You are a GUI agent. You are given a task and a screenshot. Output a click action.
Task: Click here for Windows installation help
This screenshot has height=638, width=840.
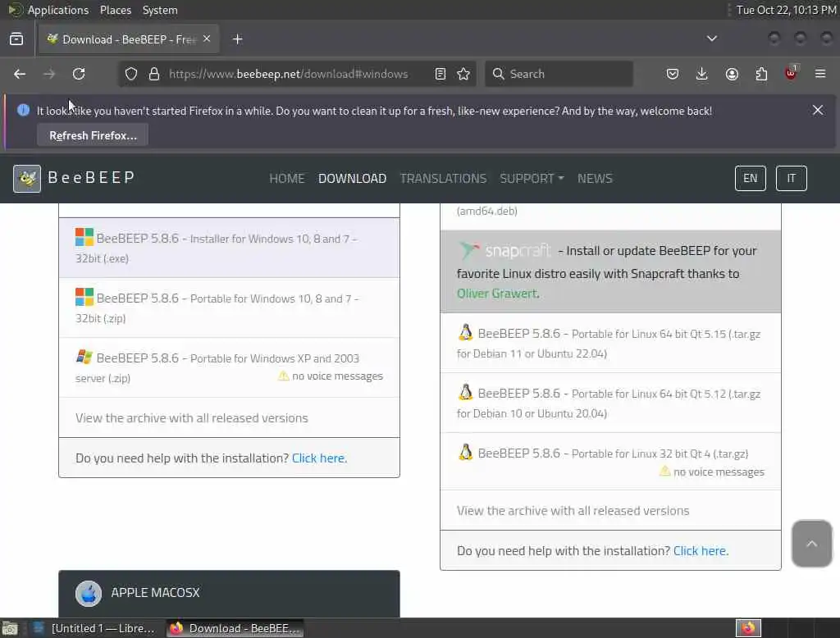319,458
